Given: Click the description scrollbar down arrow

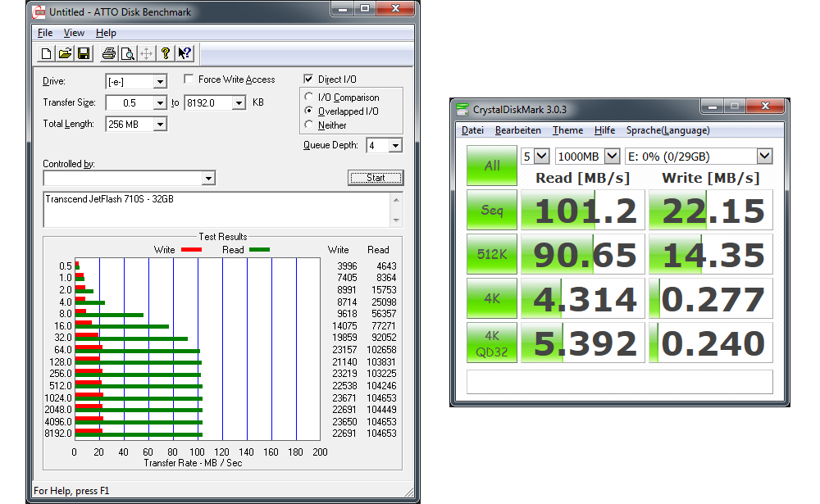Looking at the screenshot, I should click(x=396, y=220).
